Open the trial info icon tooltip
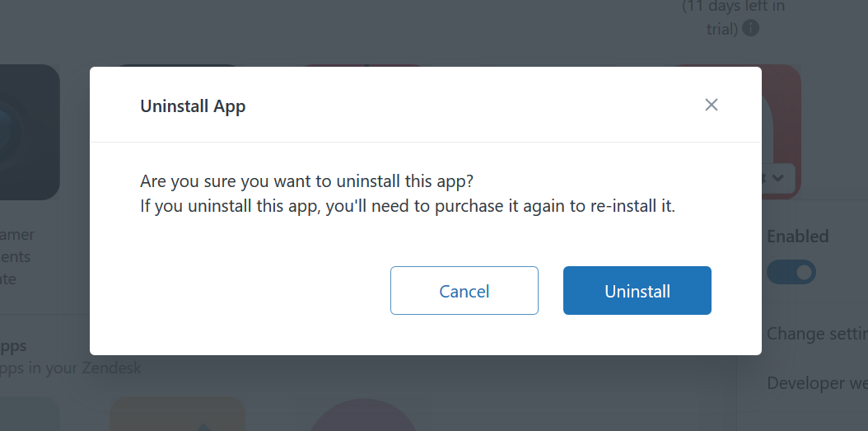The height and width of the screenshot is (431, 868). click(x=750, y=28)
